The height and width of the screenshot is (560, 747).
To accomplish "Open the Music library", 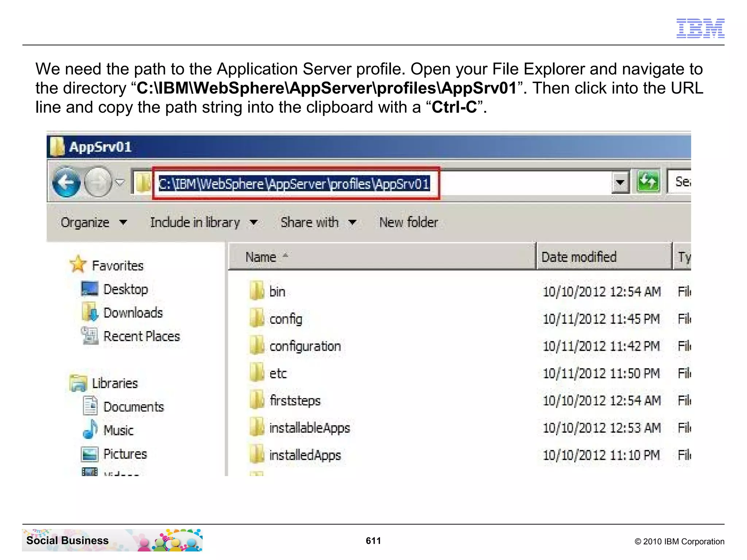I will tap(119, 431).
